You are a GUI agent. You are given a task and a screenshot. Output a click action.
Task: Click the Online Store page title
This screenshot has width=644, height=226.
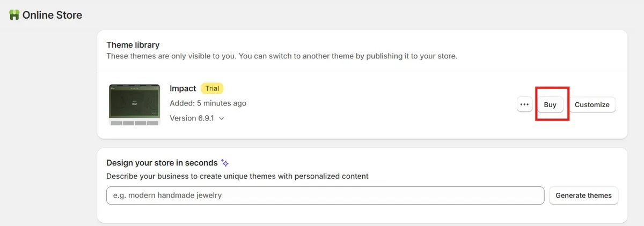(x=52, y=15)
